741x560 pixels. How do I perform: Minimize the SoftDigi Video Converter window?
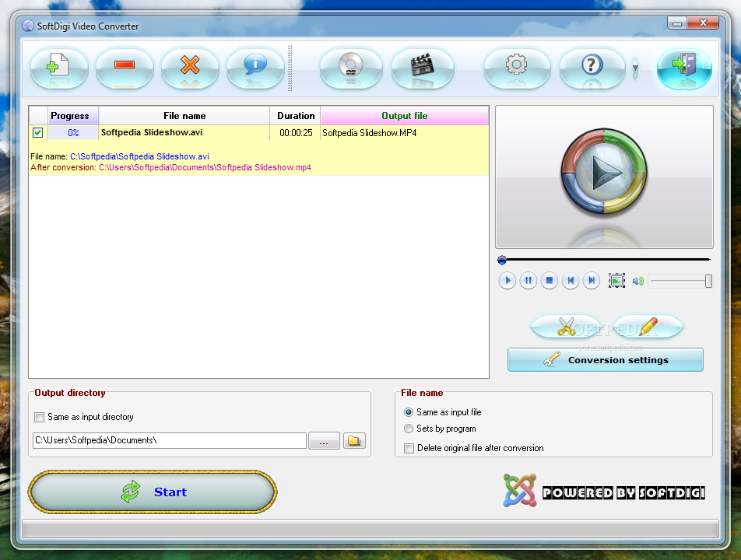pos(677,23)
